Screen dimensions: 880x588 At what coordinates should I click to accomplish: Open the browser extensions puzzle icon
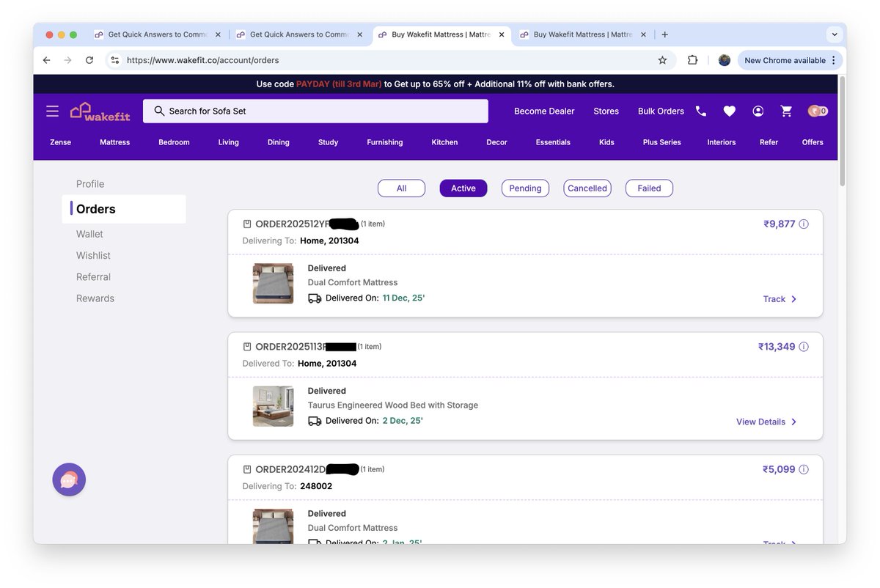click(692, 60)
